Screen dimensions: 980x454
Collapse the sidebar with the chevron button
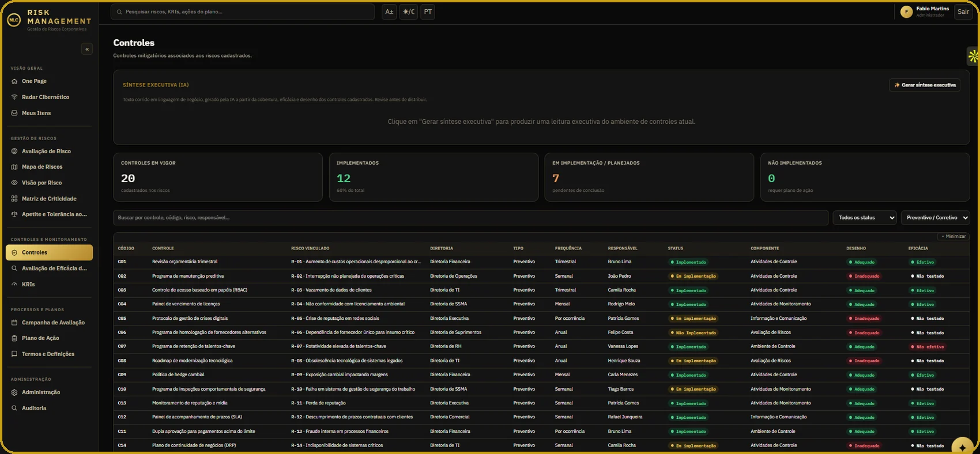click(x=87, y=49)
